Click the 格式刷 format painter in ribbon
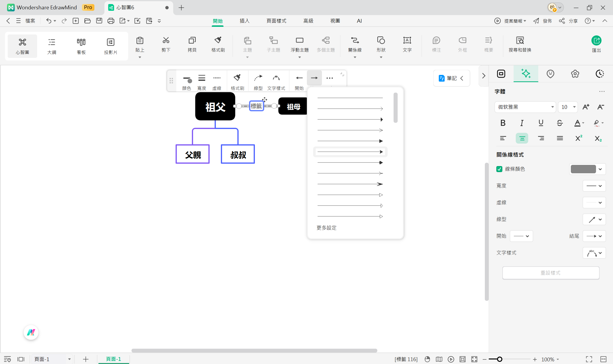The image size is (613, 364). click(x=218, y=44)
